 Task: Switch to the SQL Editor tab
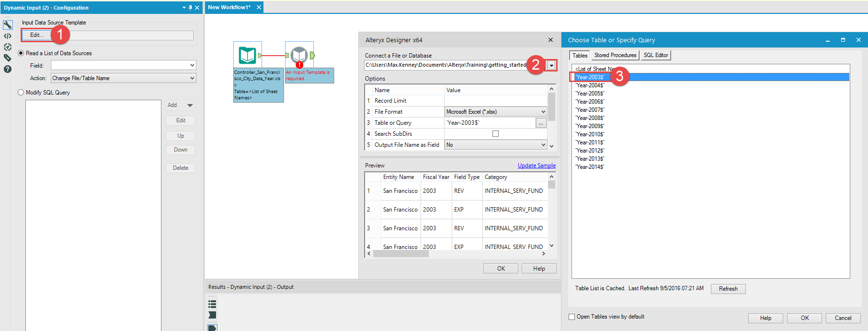655,55
